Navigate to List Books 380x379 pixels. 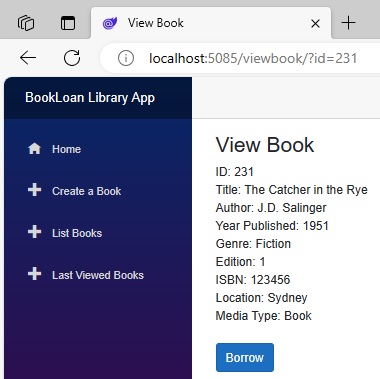click(x=77, y=233)
